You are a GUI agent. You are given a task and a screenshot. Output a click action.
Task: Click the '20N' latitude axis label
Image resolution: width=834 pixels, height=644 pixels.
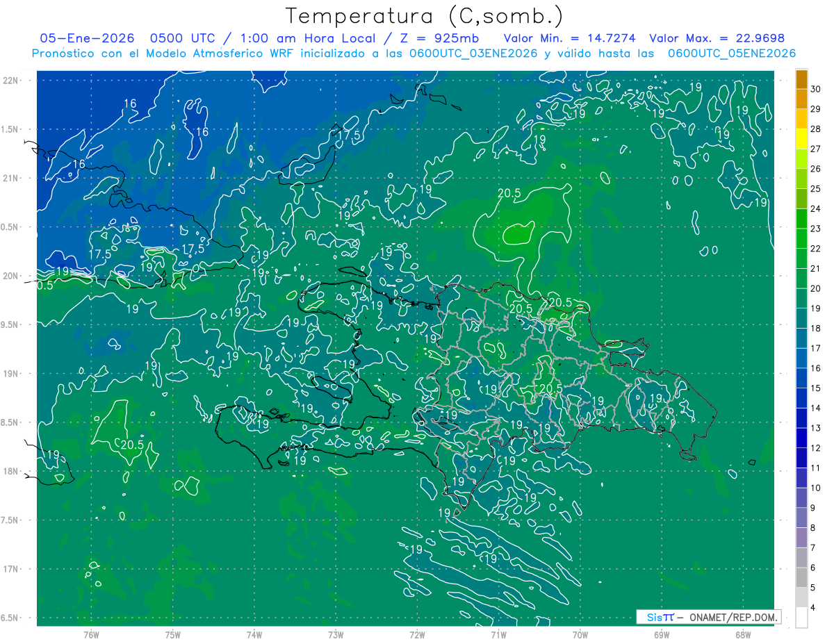pos(12,276)
